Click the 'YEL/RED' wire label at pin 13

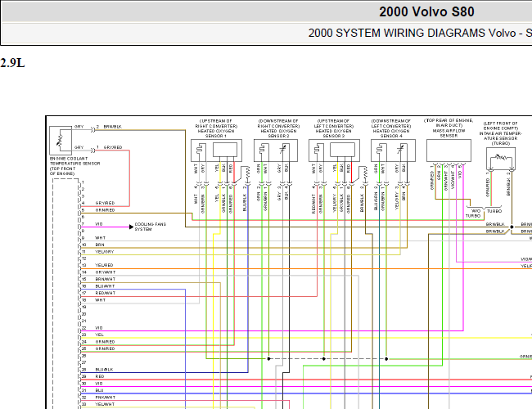click(104, 265)
